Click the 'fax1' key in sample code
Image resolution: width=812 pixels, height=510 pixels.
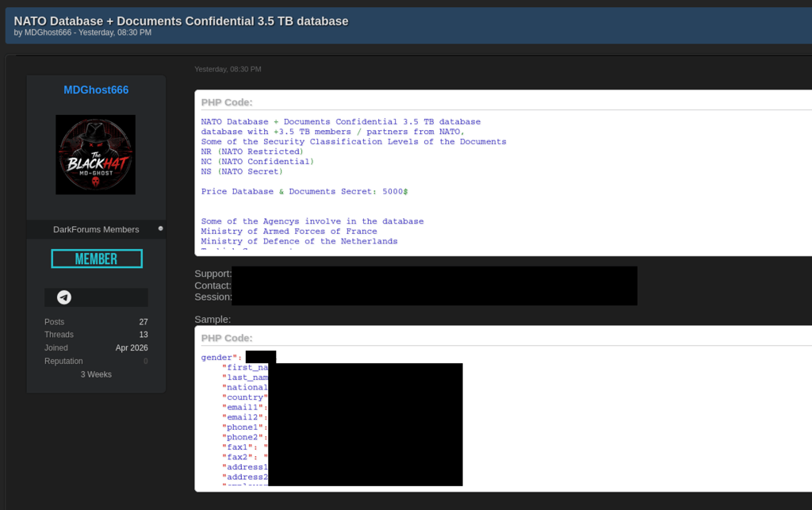[x=238, y=447]
